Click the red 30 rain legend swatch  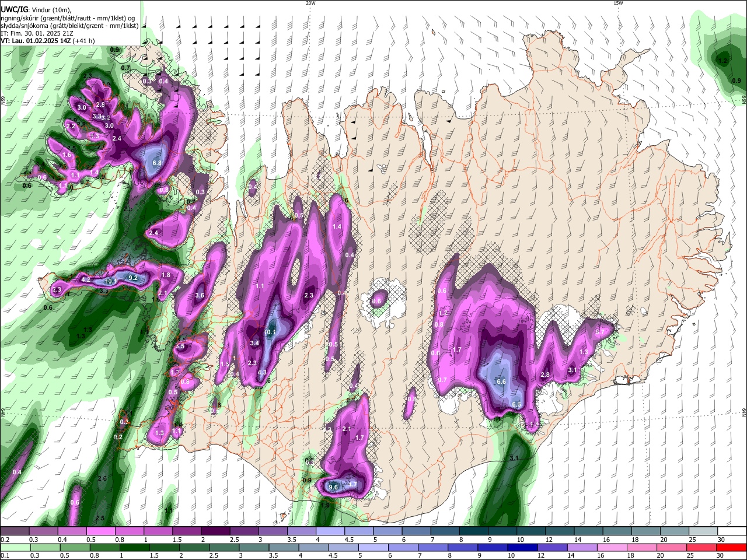tap(732, 547)
